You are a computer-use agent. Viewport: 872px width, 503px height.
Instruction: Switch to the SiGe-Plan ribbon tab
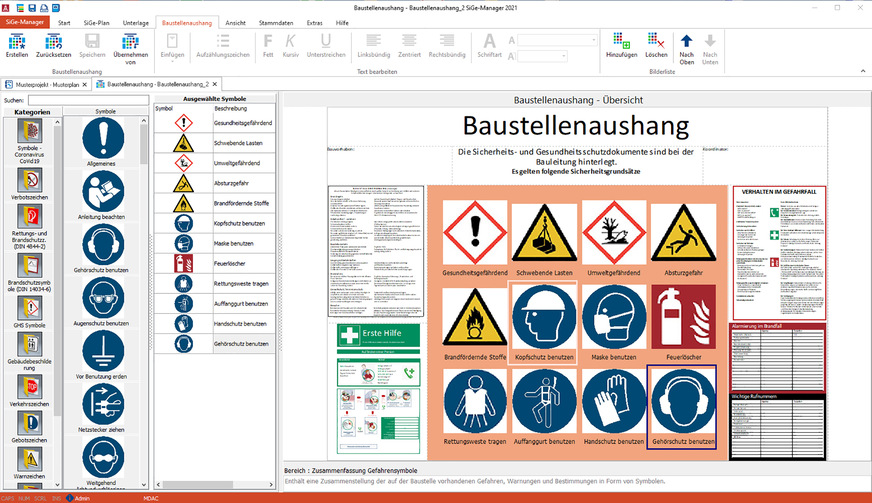[x=96, y=23]
